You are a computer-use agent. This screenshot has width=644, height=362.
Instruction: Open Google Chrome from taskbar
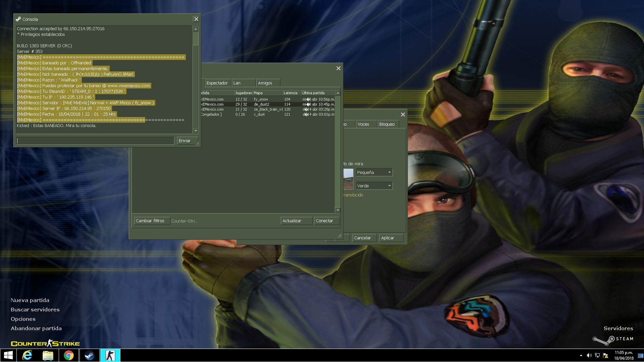click(69, 355)
